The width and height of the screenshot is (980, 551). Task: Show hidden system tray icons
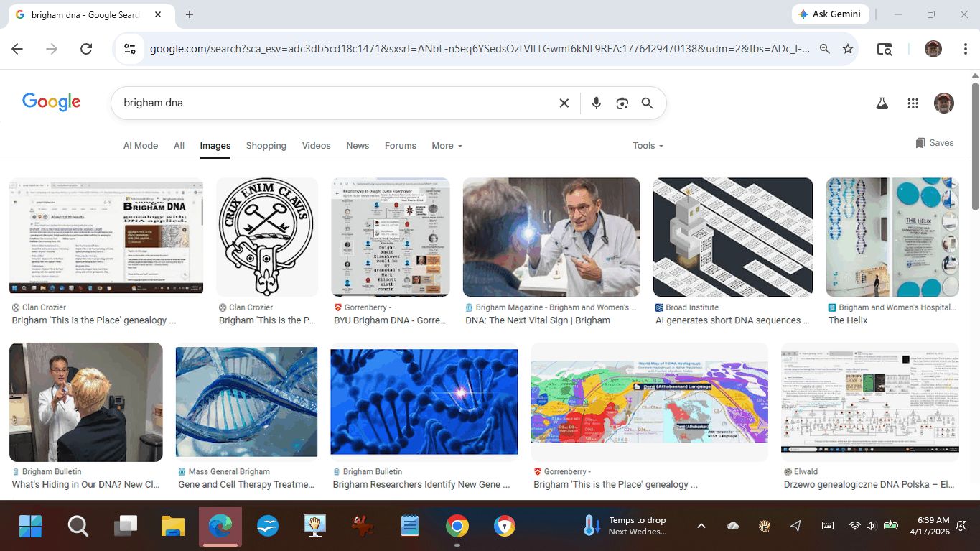click(701, 526)
